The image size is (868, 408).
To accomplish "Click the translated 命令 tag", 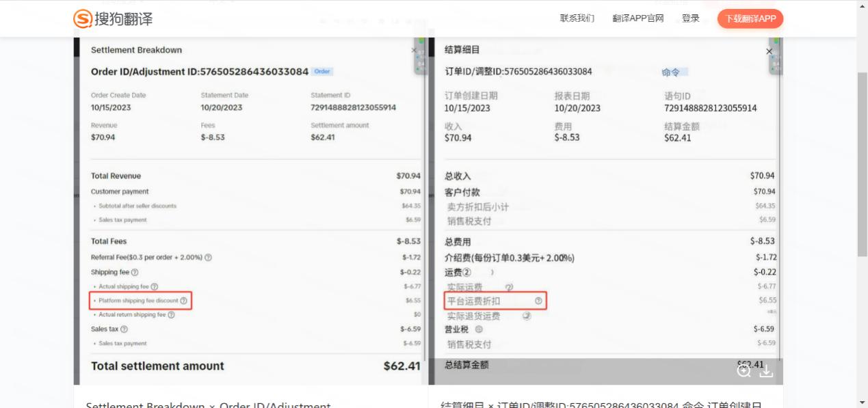I will tap(674, 72).
